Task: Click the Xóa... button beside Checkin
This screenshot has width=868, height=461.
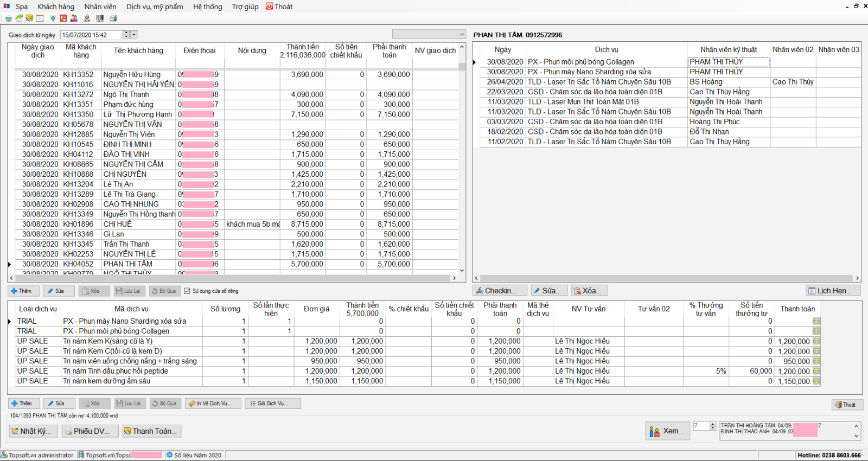Action: tap(589, 291)
